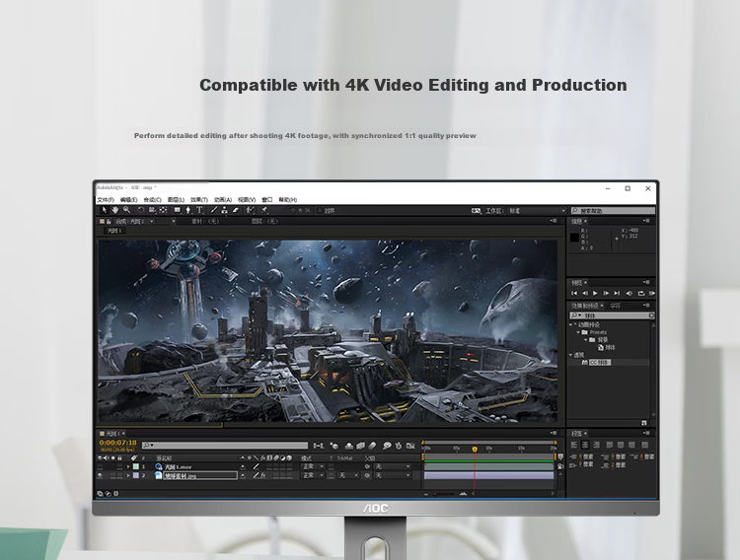Viewport: 740px width, 560px height.
Task: Choose the Pen tool
Action: pos(187,210)
